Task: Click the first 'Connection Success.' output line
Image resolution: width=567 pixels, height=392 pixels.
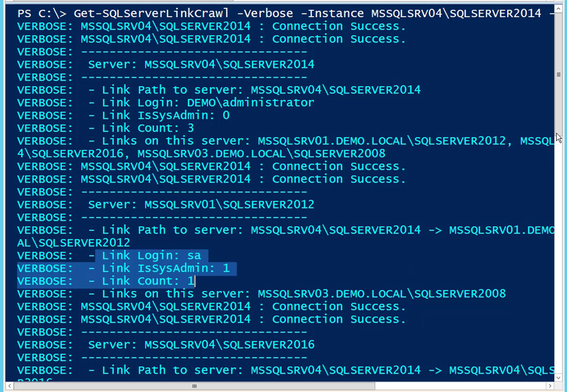Action: coord(211,26)
